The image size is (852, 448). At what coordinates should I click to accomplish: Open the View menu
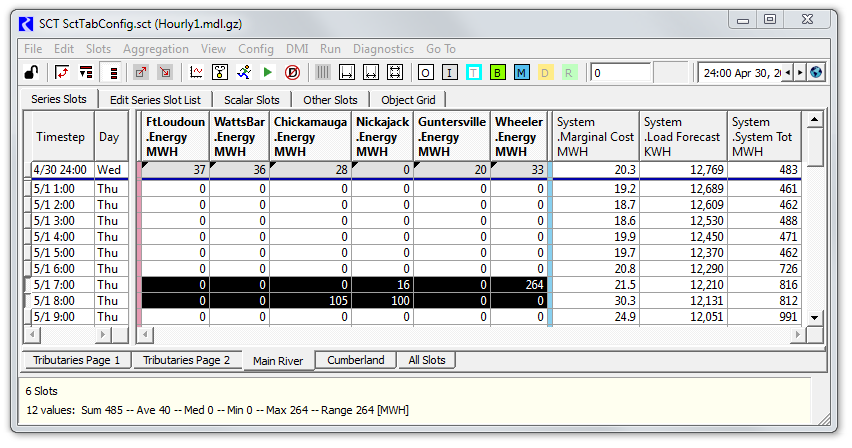click(214, 49)
